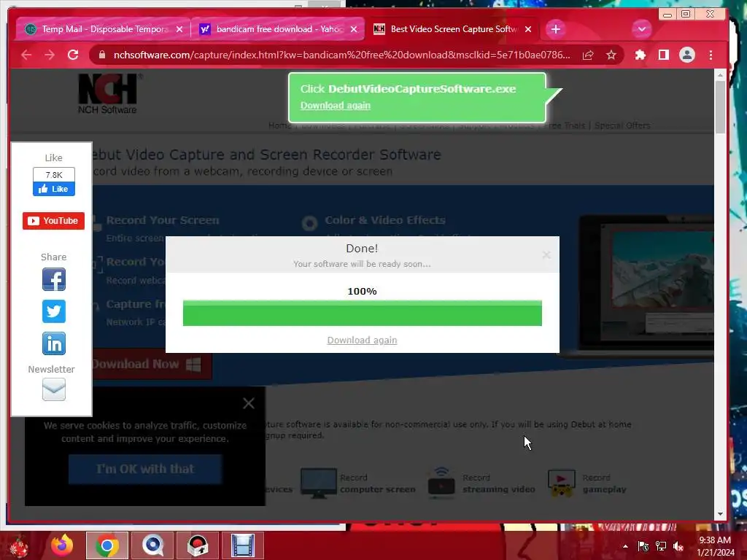
Task: Open a new browser tab
Action: point(555,29)
